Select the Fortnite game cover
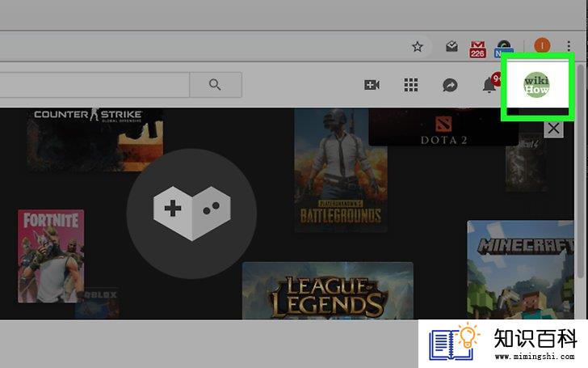 (x=51, y=256)
